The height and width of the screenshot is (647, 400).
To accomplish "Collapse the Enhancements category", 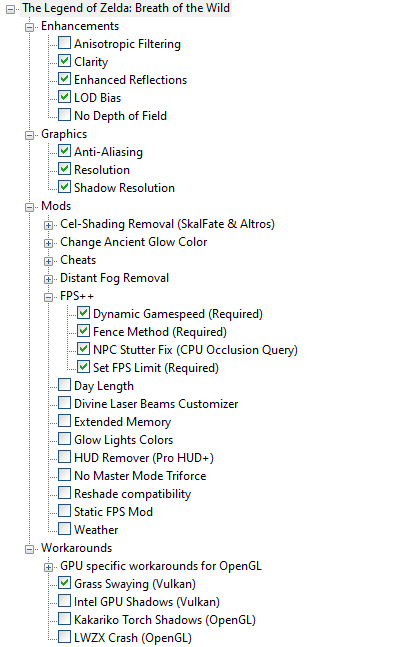I will tap(29, 28).
